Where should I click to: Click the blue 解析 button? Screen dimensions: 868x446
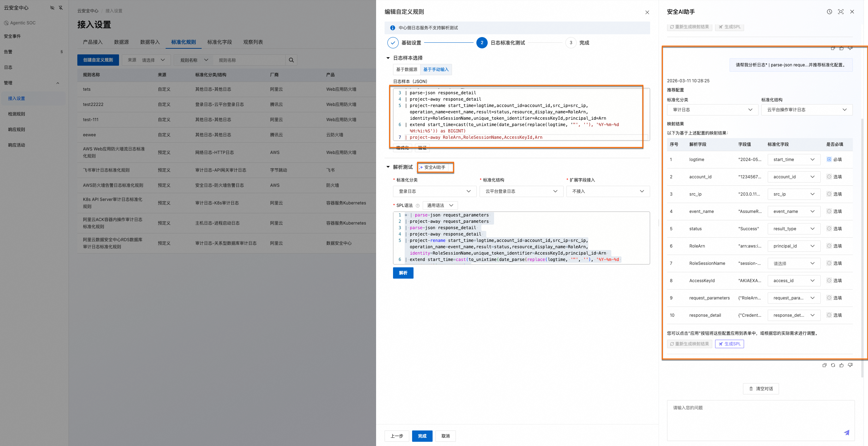pos(403,273)
